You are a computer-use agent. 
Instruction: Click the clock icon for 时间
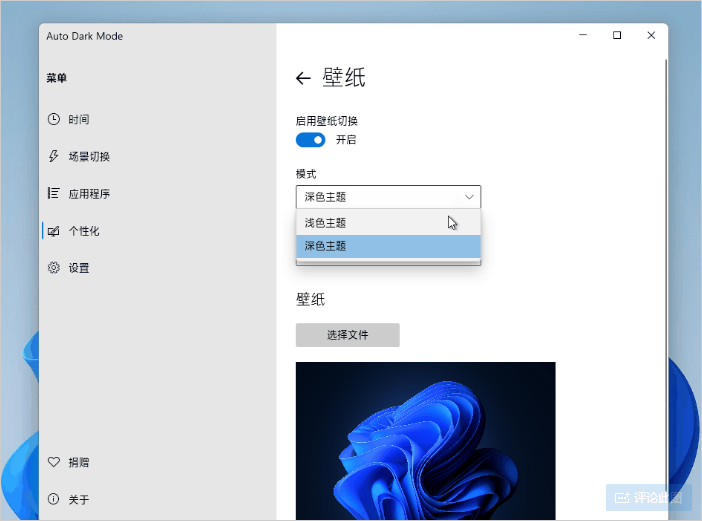pyautogui.click(x=54, y=120)
